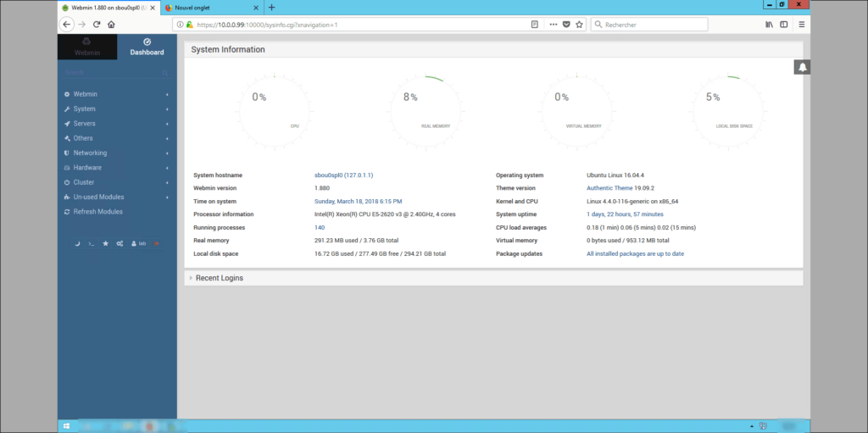Open the command shell terminal icon
This screenshot has height=433, width=868.
click(x=92, y=243)
